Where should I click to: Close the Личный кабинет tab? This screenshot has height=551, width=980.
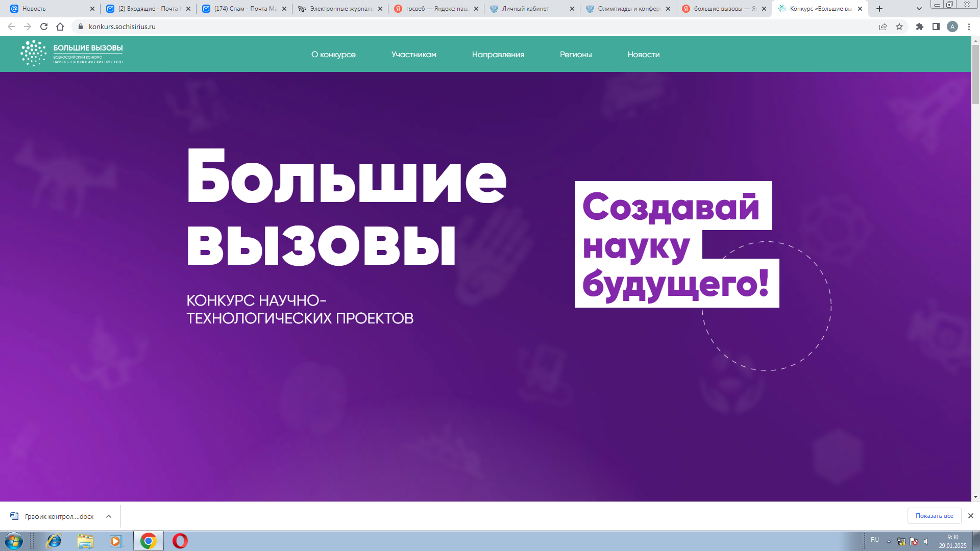coord(572,9)
